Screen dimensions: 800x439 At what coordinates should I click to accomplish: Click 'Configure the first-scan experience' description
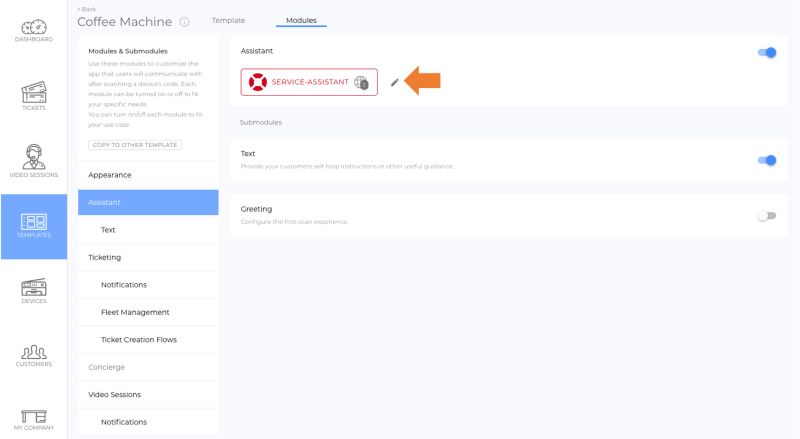[294, 222]
